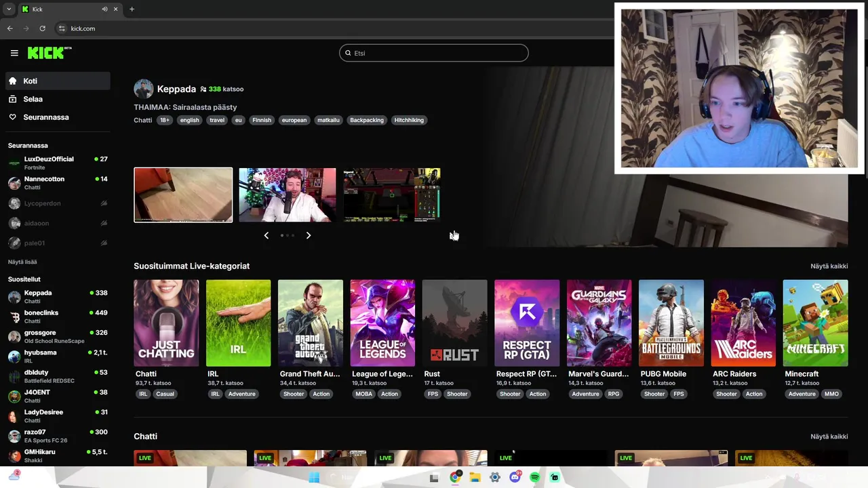Go back with the browser back arrow
868x488 pixels.
pos(9,28)
